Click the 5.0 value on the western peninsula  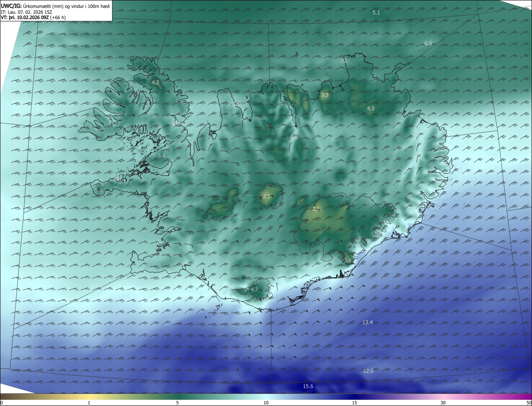99,190
